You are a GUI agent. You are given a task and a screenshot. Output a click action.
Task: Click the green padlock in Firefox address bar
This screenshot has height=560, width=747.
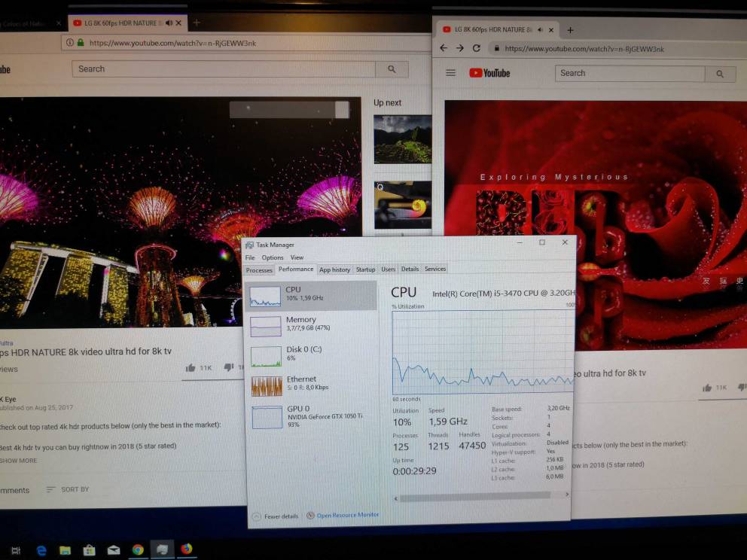click(x=81, y=42)
